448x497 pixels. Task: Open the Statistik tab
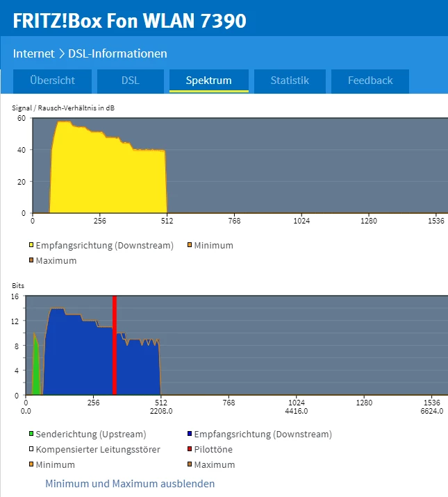coord(290,81)
